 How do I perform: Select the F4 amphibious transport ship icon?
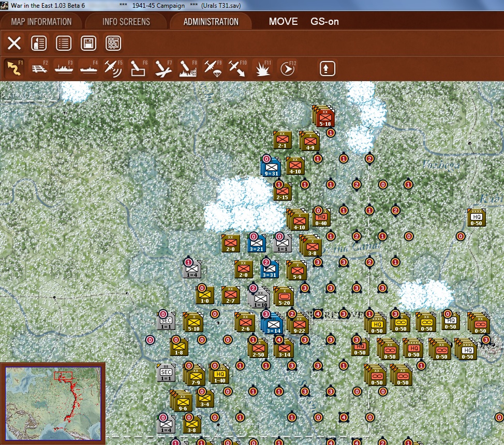coord(88,68)
